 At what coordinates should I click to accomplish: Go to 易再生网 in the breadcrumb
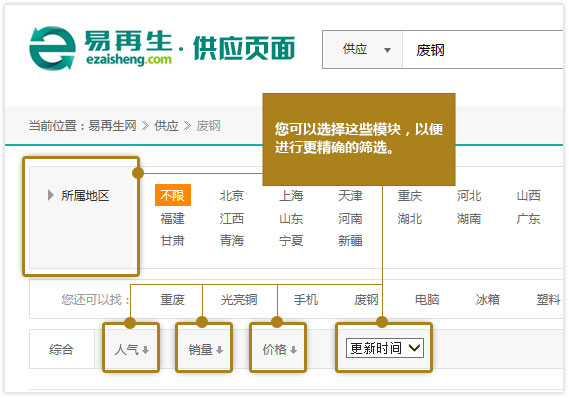112,126
